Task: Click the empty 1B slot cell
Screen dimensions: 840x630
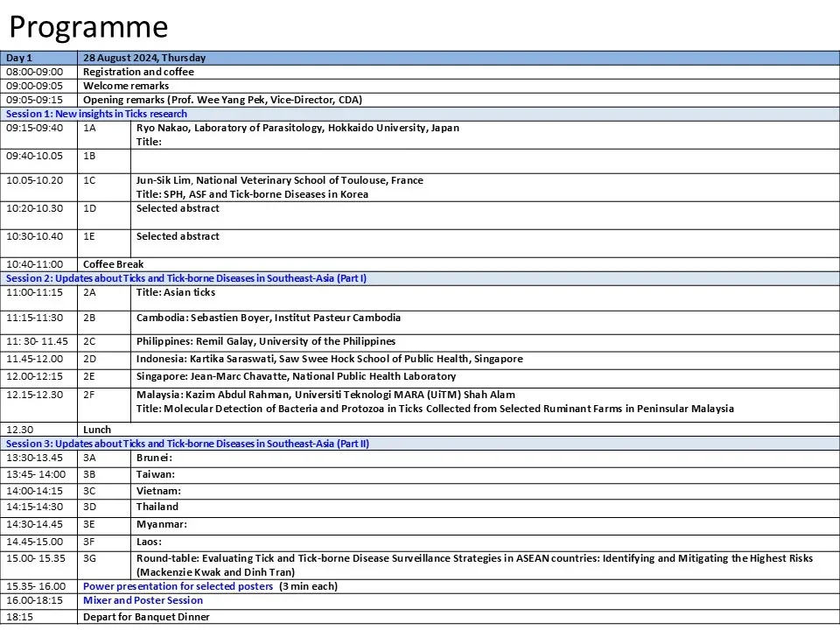Action: pos(485,161)
